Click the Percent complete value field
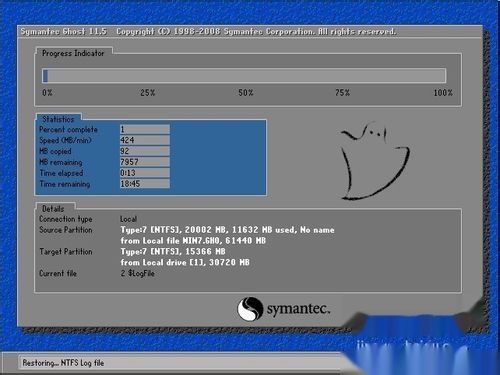Image resolution: width=500 pixels, height=375 pixels. [145, 129]
